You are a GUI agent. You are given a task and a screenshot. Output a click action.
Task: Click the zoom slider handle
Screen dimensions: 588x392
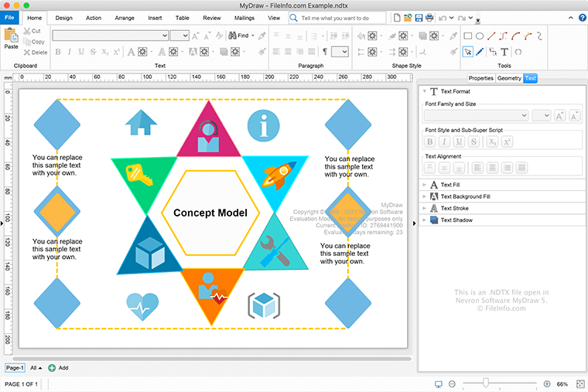485,383
